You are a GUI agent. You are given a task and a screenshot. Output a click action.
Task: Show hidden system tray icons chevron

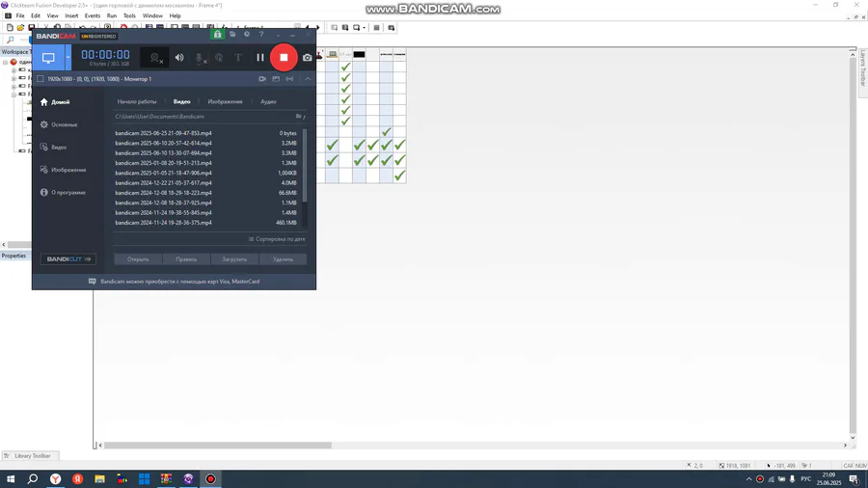(748, 479)
